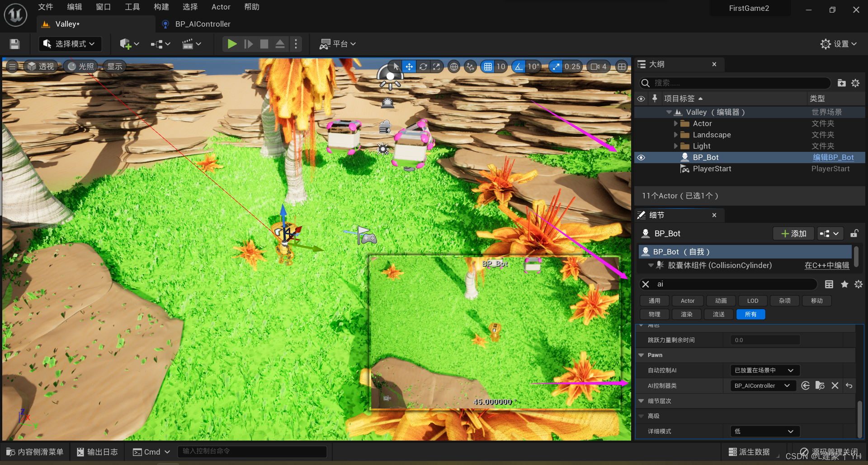868x465 pixels.
Task: Click the eject button in play toolbar
Action: [x=280, y=44]
